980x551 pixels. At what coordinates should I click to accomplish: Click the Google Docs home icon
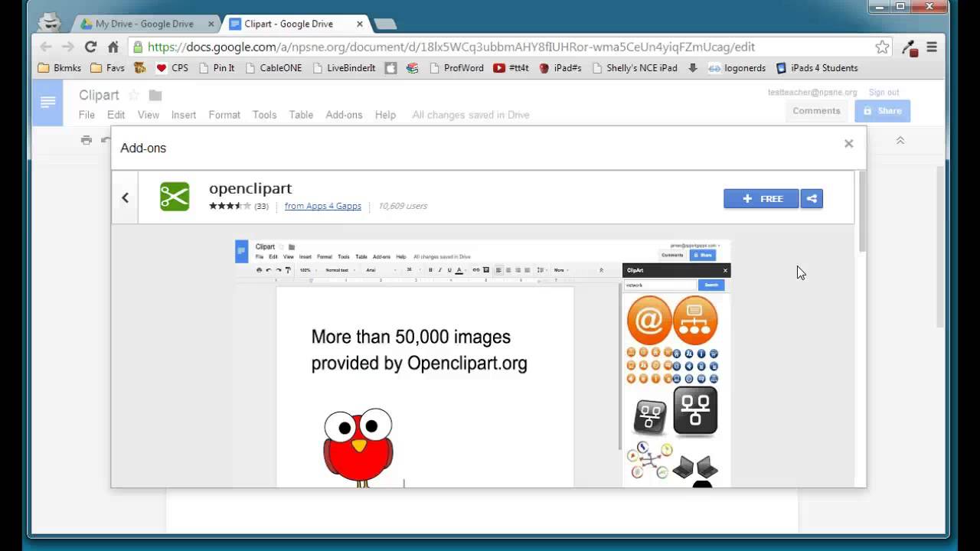tap(47, 103)
